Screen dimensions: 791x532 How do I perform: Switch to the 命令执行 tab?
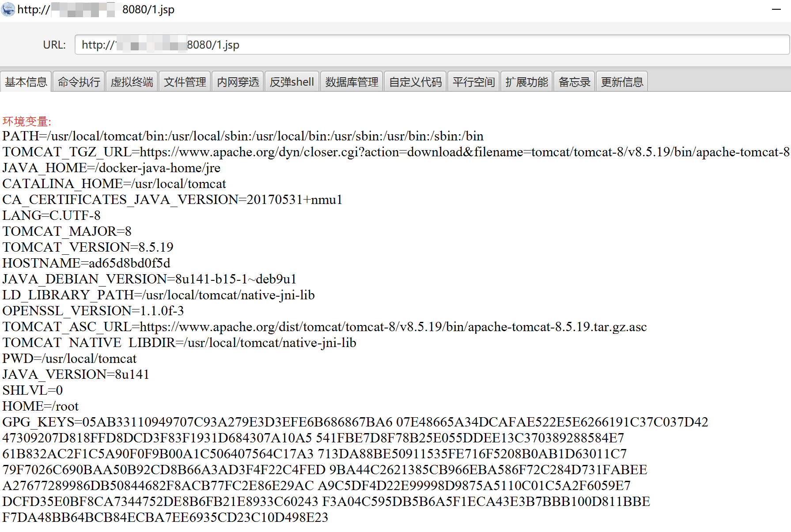(79, 82)
